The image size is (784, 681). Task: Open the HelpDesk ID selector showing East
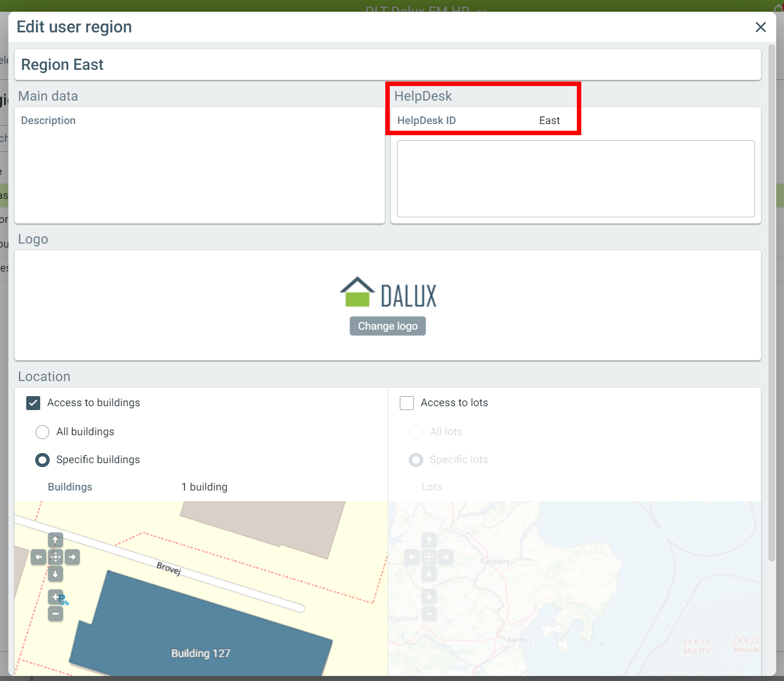coord(549,120)
